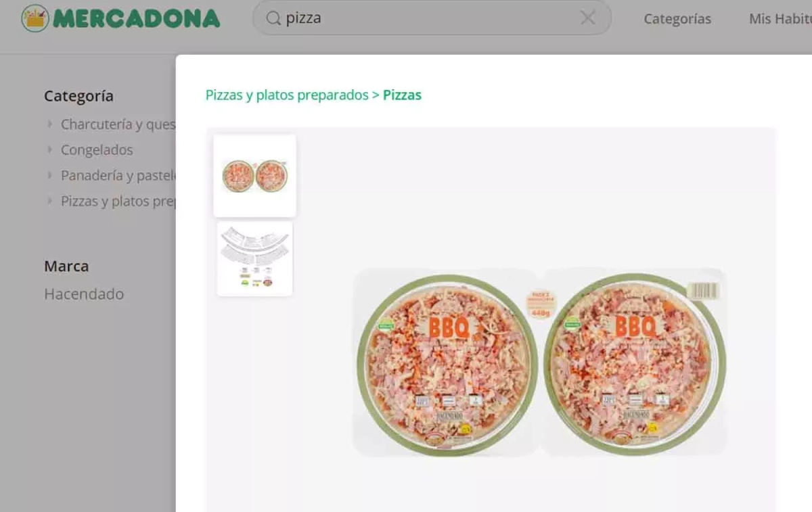Click into the search field containing pizza
812x512 pixels.
pos(432,18)
